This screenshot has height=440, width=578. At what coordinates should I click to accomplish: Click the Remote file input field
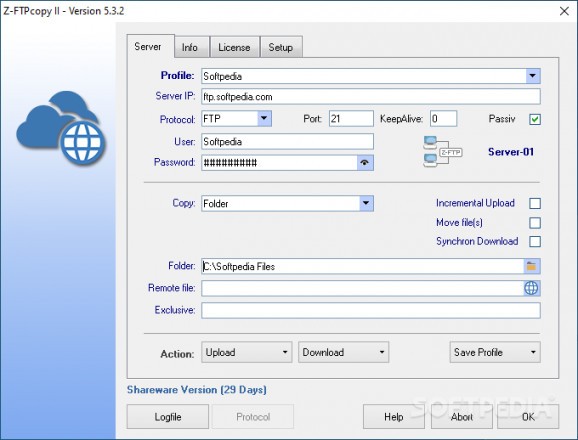pos(363,288)
